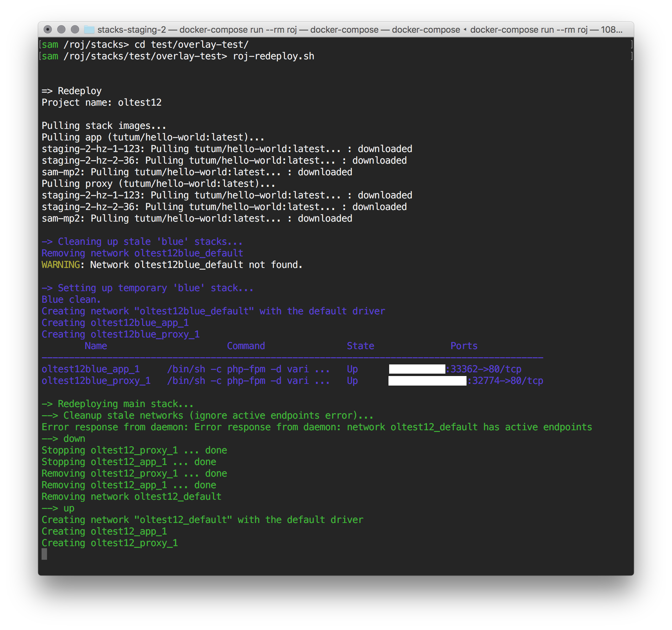Click the 'Blue clean.' line
This screenshot has height=630, width=672.
71,300
